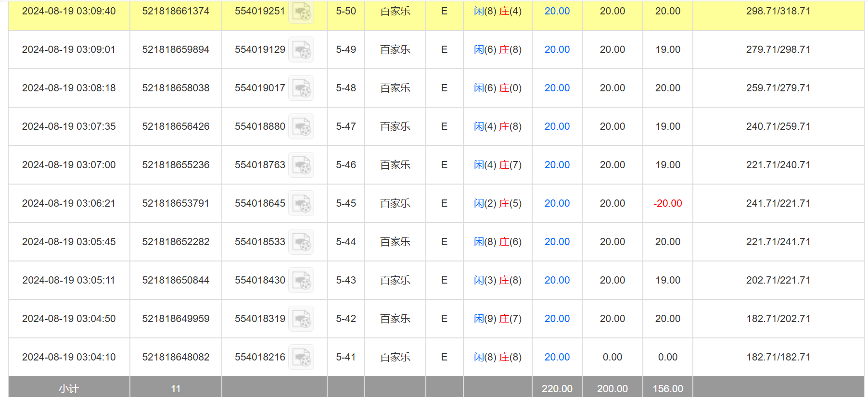Screen dimensions: 868x397
Task: View replay icon for round 554018763
Action: click(x=301, y=165)
